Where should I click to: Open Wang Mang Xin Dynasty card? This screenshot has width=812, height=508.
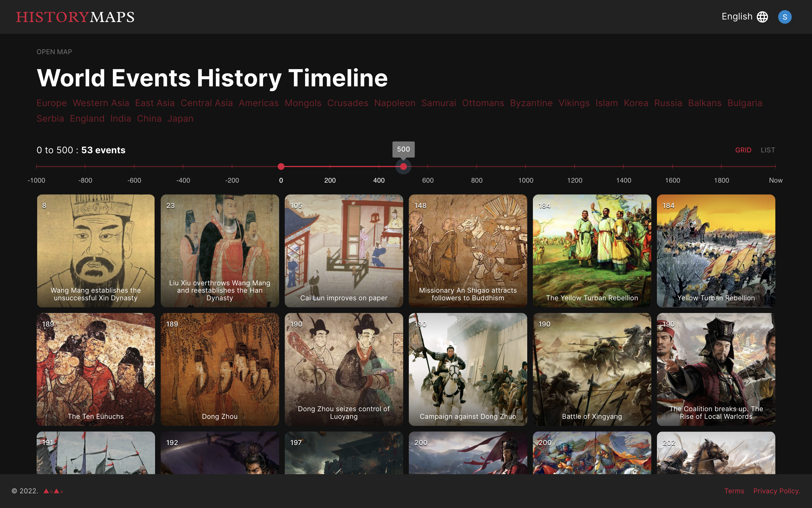(x=96, y=251)
